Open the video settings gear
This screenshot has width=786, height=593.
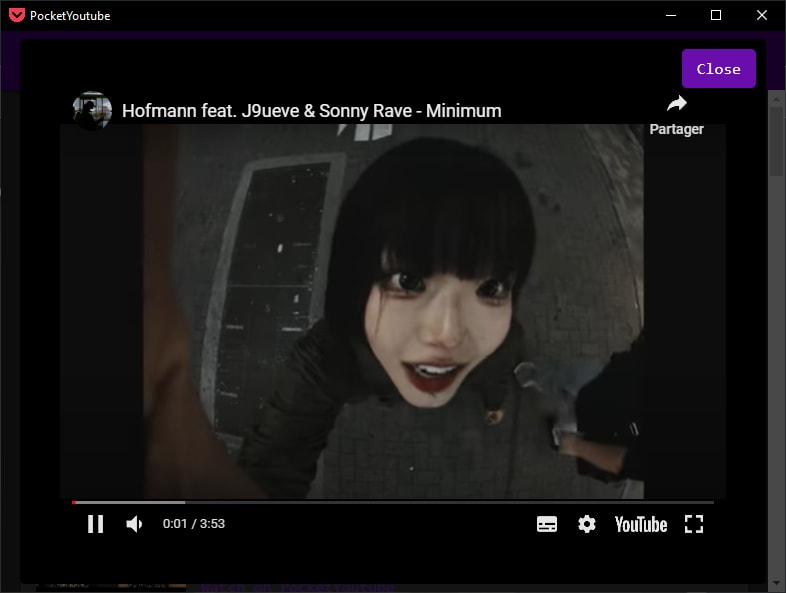tap(586, 524)
